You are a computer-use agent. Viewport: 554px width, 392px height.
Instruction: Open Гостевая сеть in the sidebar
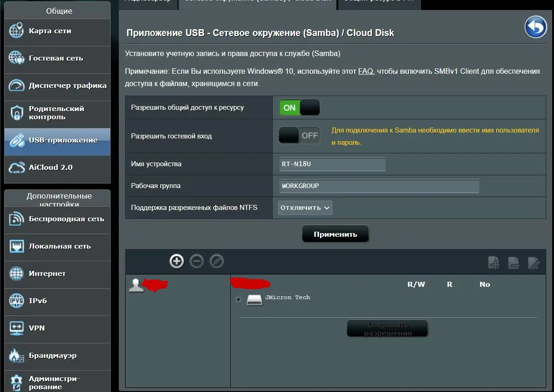click(x=57, y=59)
